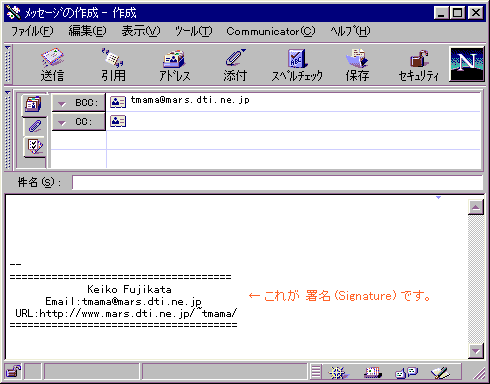Open the アドレス (Address) book icon
This screenshot has width=490, height=384.
click(175, 65)
